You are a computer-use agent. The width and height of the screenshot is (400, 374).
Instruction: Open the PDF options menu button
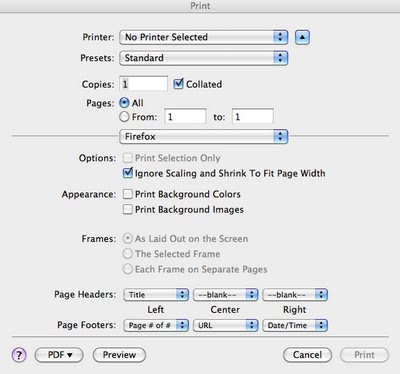[59, 355]
